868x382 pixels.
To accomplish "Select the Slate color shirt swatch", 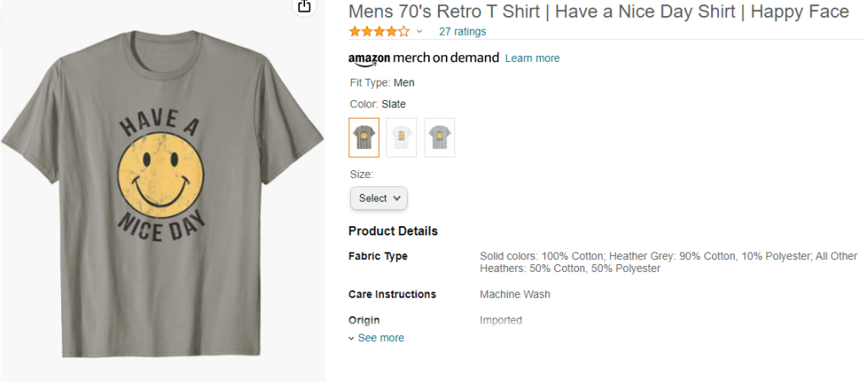I will [364, 138].
